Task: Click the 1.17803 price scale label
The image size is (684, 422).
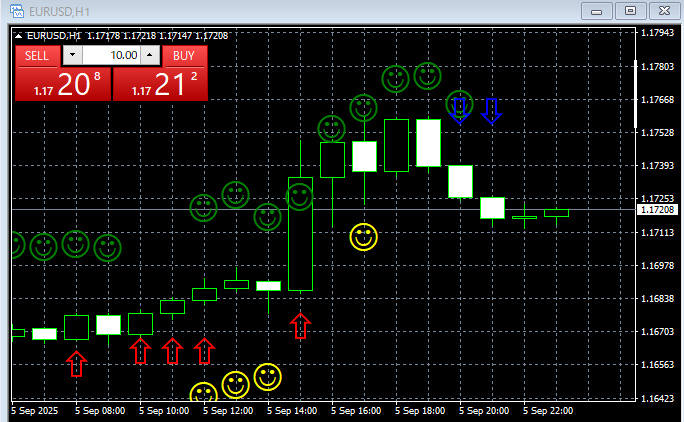Action: point(657,66)
